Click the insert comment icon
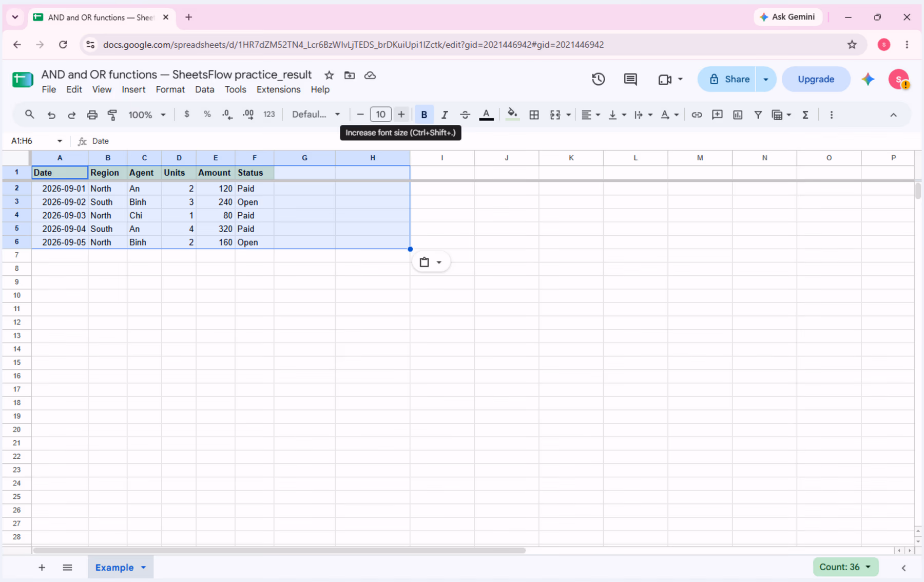 pyautogui.click(x=717, y=115)
